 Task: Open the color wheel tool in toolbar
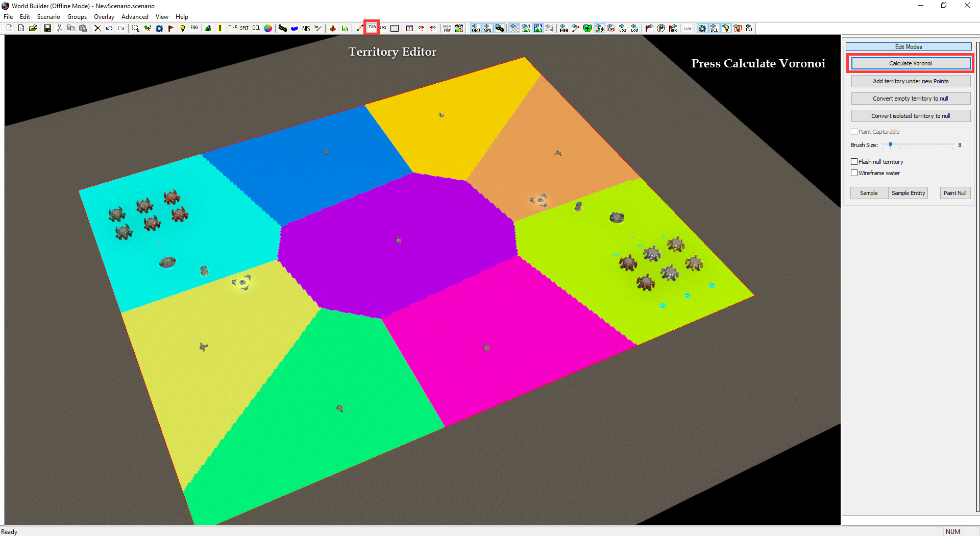coord(268,29)
